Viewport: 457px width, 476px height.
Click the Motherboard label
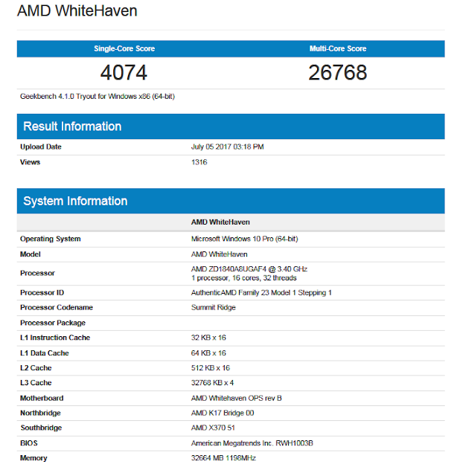coord(42,399)
